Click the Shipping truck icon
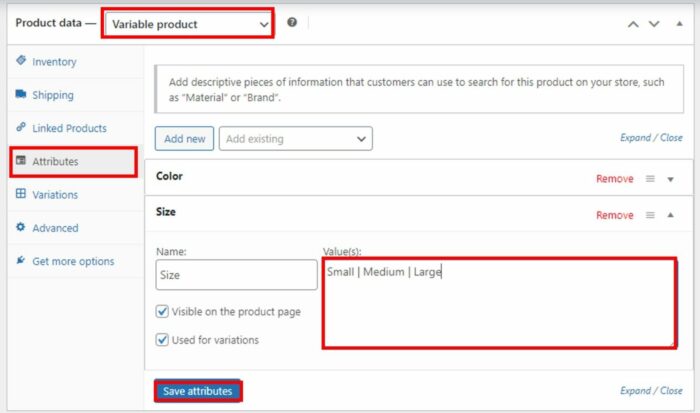Image resolution: width=700 pixels, height=413 pixels. (21, 95)
